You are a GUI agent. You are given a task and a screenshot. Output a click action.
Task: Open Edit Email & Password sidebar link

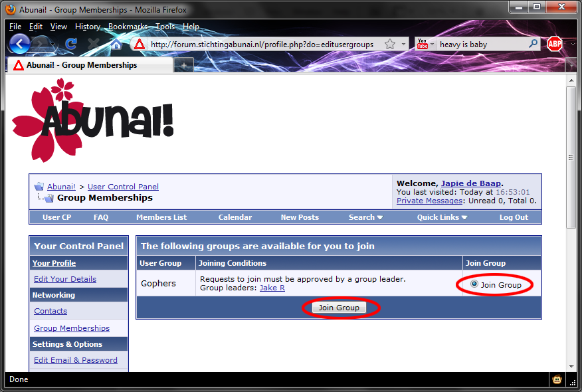(76, 360)
